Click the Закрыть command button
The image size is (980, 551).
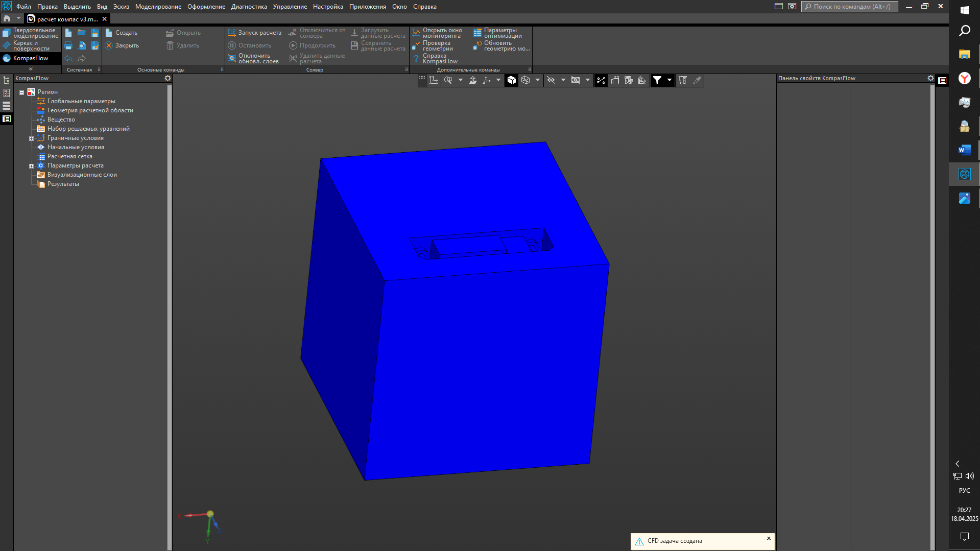[122, 45]
